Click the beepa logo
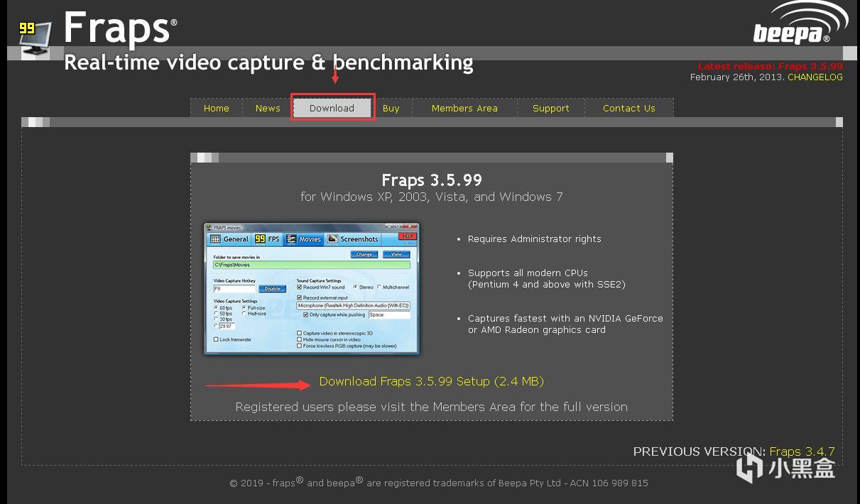 [x=800, y=23]
